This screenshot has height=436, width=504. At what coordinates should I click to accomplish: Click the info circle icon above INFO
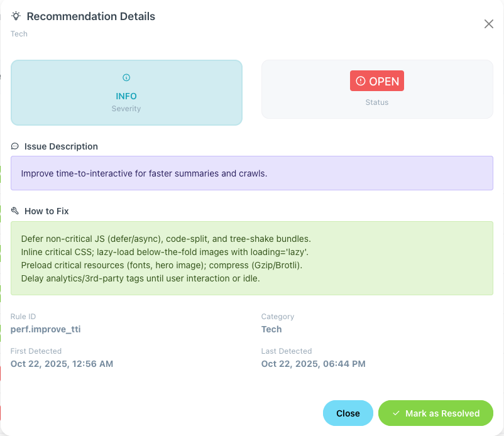126,78
